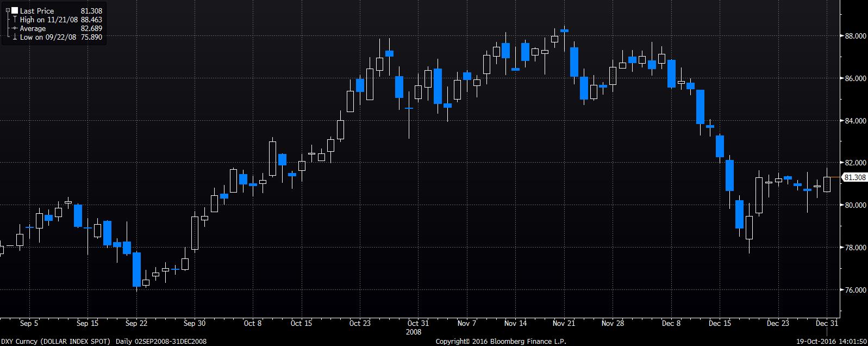Click the white Last Price color swatch

tap(14, 11)
